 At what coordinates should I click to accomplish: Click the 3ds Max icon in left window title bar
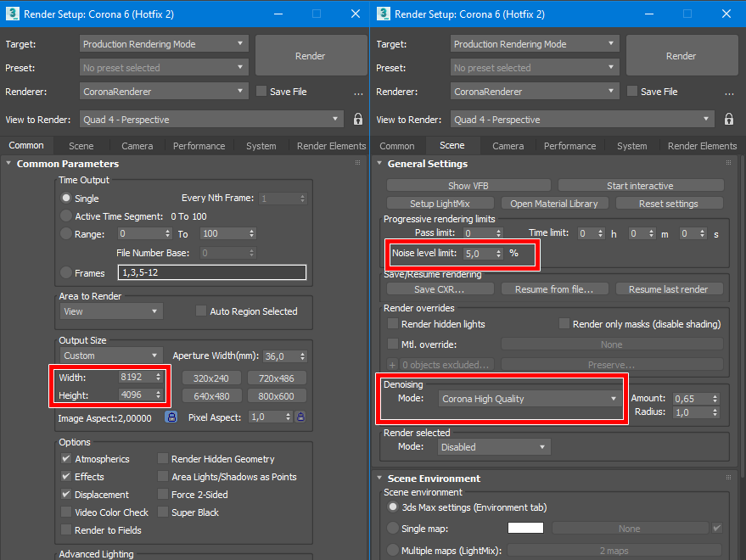13,14
